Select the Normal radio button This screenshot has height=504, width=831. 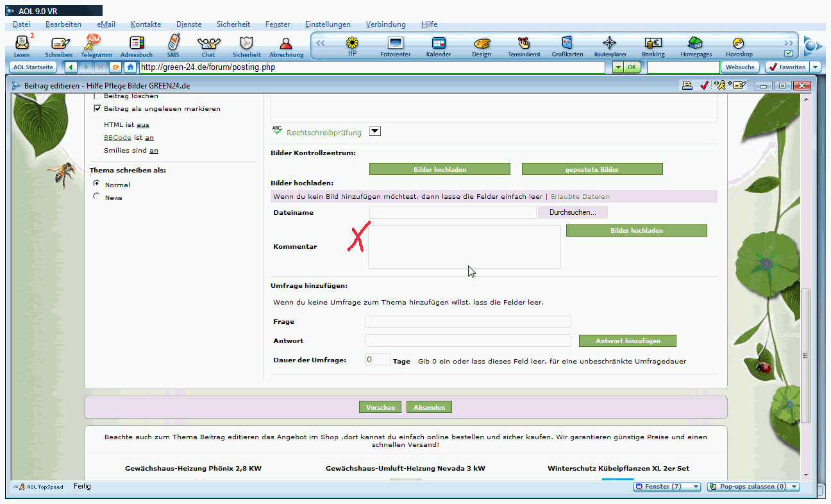click(x=97, y=184)
